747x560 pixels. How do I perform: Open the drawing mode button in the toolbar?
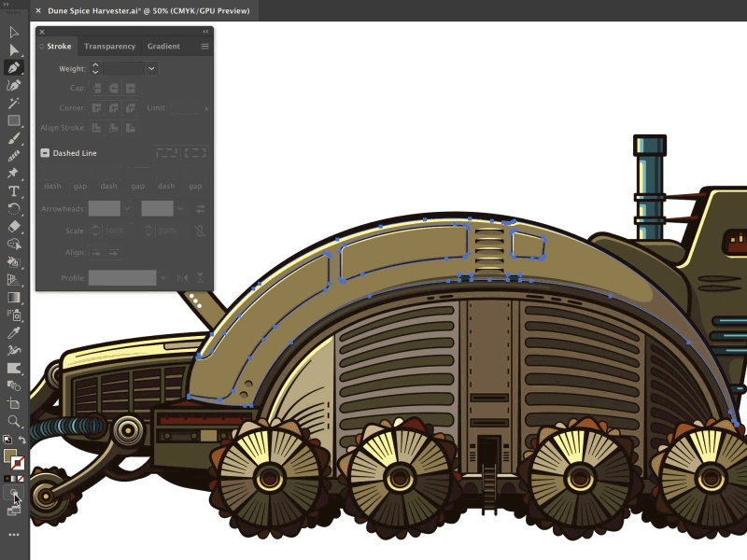[13, 494]
